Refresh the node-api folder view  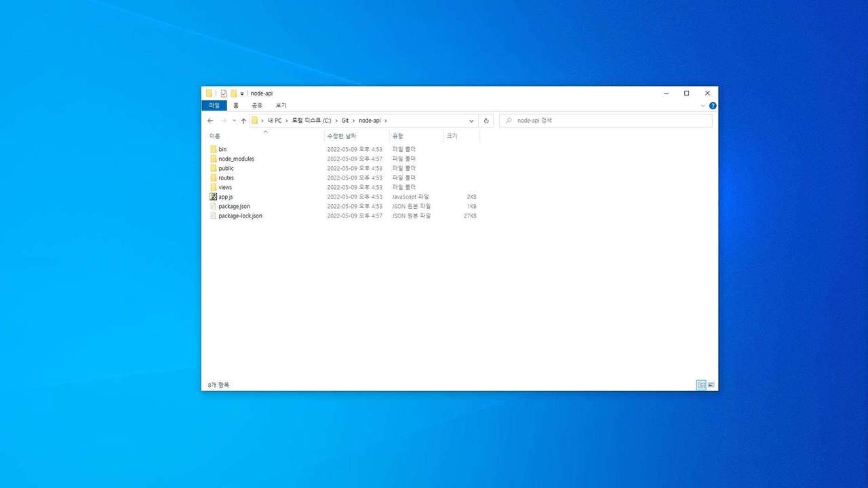point(486,121)
